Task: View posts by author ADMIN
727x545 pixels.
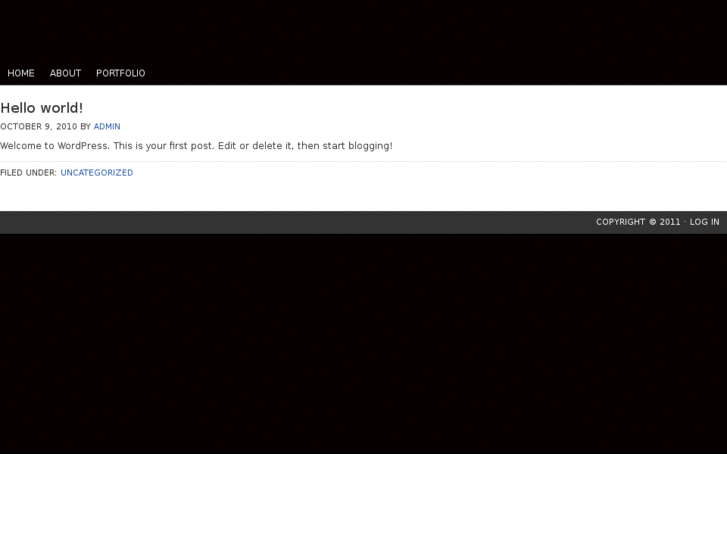Action: pos(107,127)
